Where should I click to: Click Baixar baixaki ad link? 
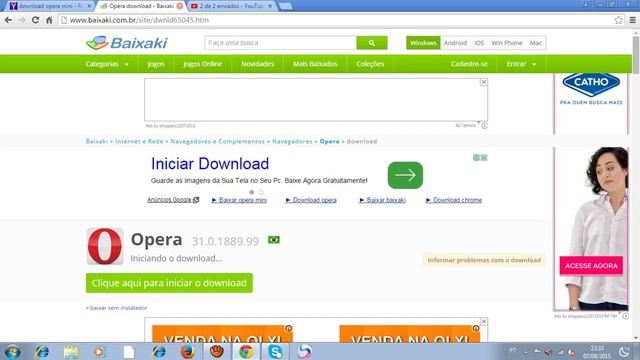(x=382, y=200)
